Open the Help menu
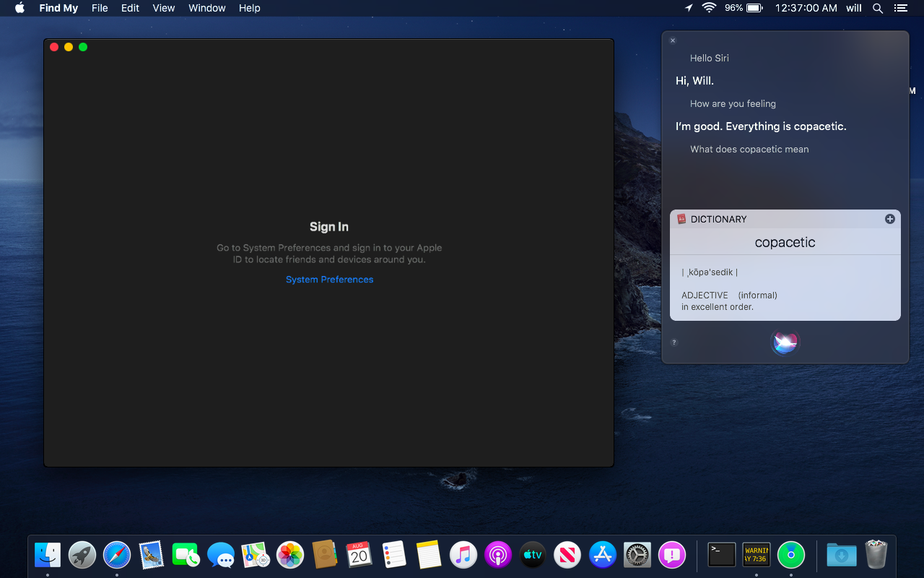Image resolution: width=924 pixels, height=578 pixels. [x=250, y=8]
